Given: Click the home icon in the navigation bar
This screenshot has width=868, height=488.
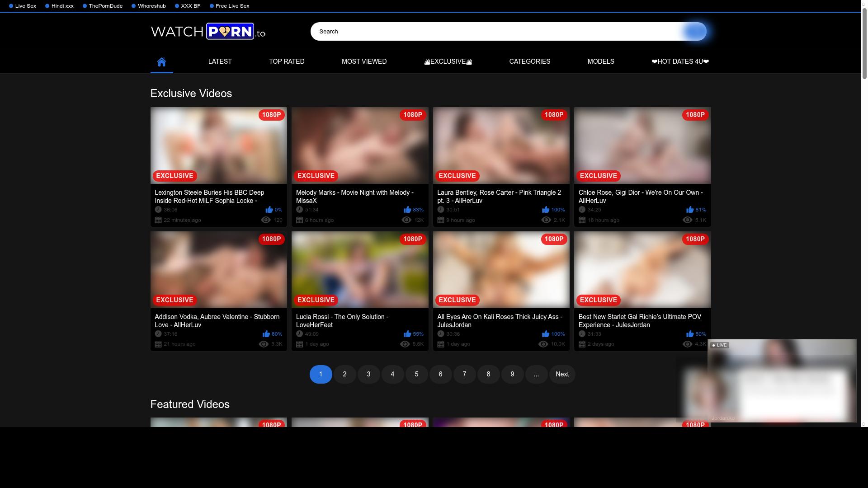Looking at the screenshot, I should click(x=161, y=61).
